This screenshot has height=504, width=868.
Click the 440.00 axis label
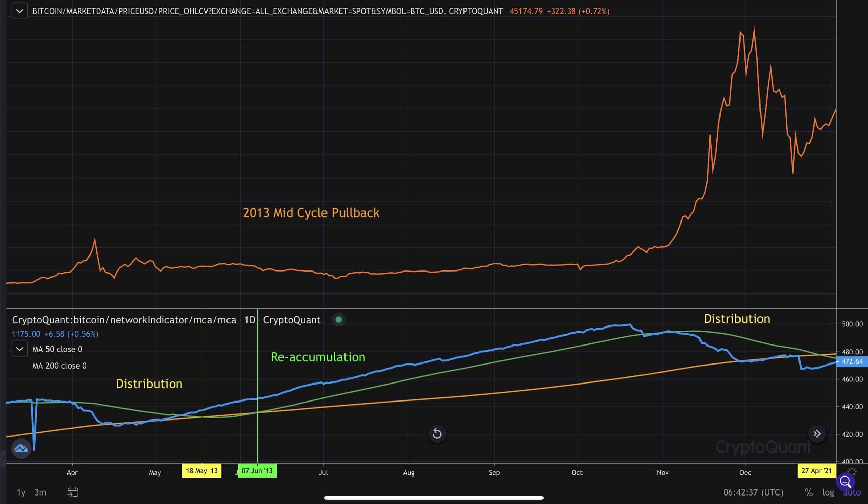[852, 407]
